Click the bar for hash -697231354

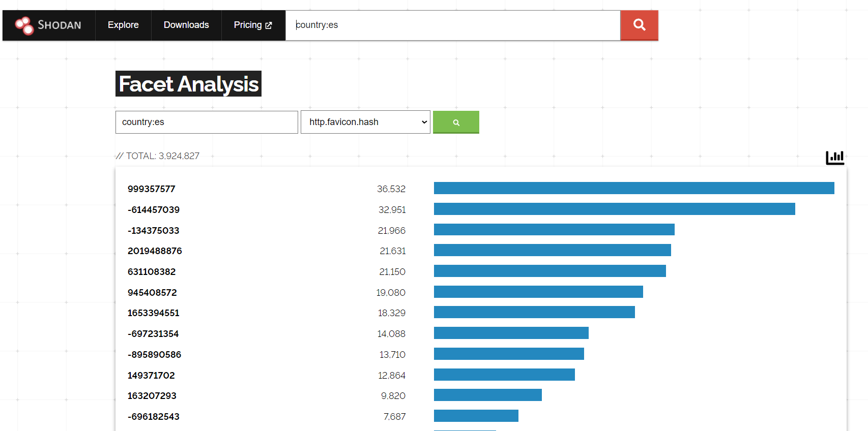coord(511,333)
